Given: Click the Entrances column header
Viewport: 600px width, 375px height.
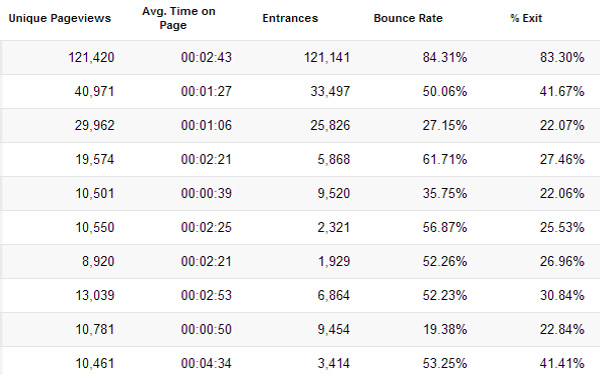Looking at the screenshot, I should [x=290, y=18].
